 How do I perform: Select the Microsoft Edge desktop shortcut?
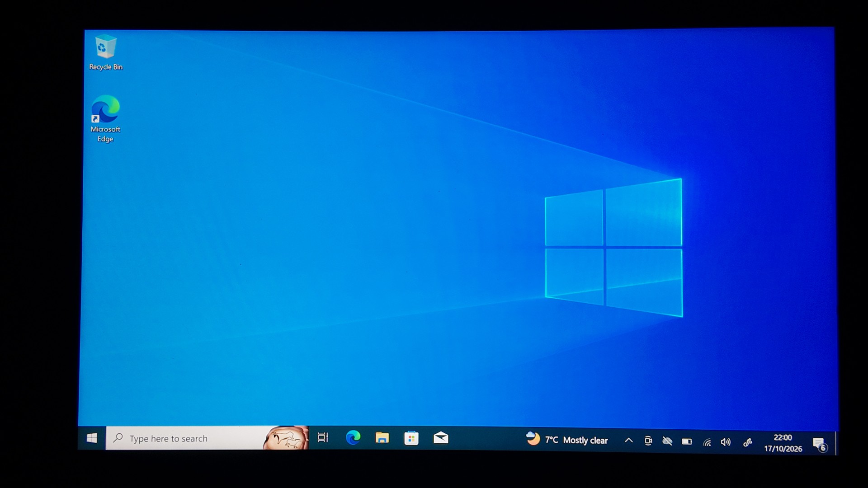click(105, 119)
